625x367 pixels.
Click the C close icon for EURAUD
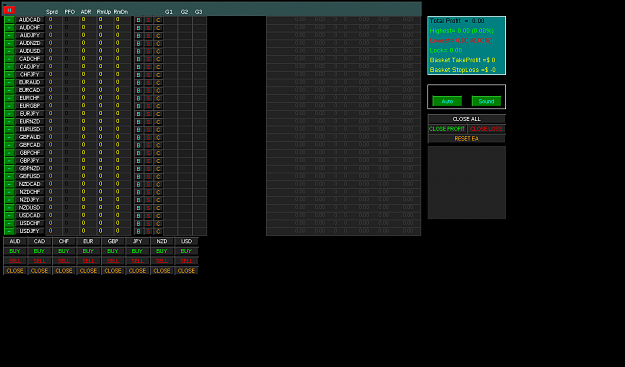pos(158,83)
